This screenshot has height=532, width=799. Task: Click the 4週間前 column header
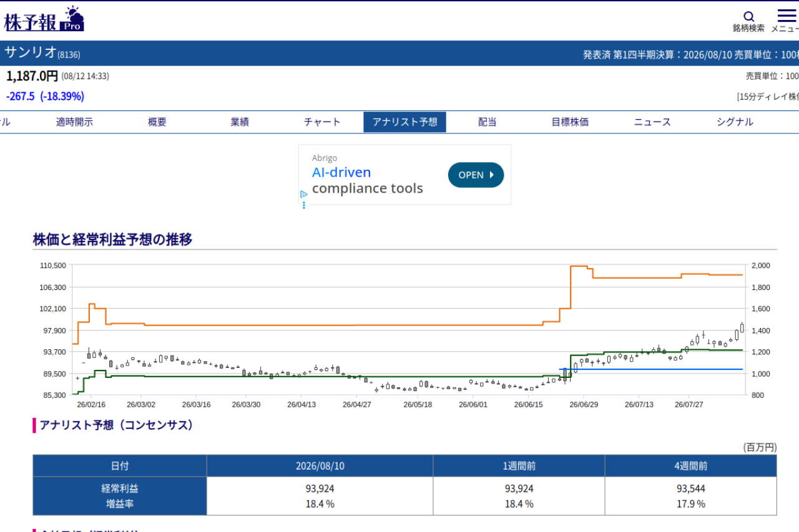pyautogui.click(x=691, y=466)
